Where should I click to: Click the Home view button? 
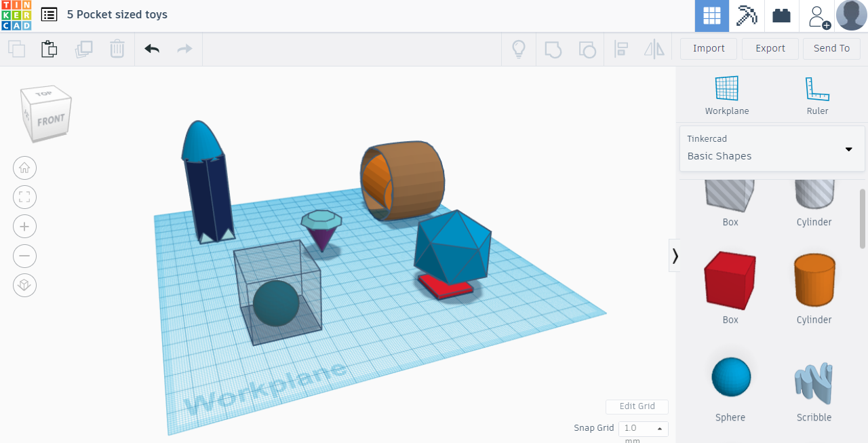25,168
